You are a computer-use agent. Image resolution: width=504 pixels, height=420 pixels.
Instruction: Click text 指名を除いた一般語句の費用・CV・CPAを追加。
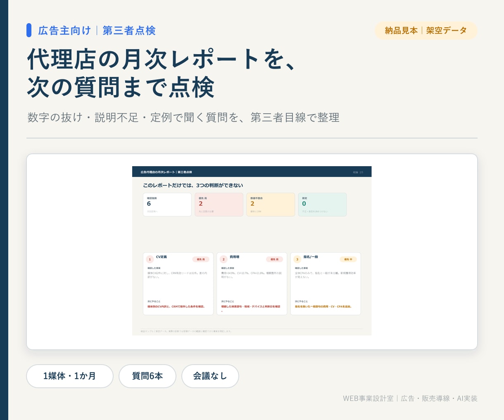[x=323, y=307]
